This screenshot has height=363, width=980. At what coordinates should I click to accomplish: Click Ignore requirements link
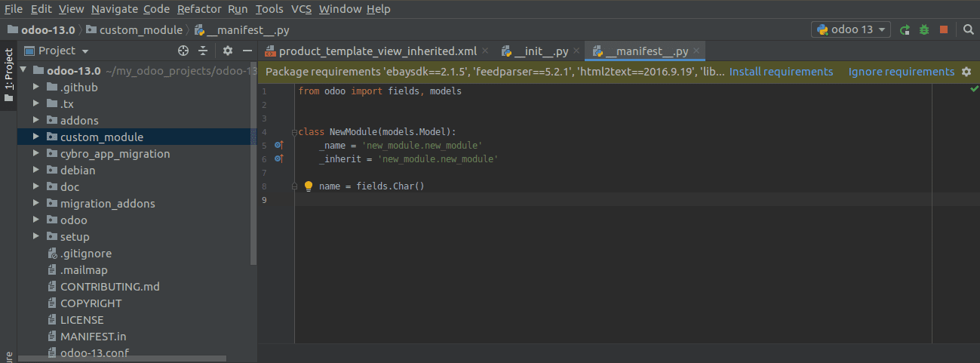click(902, 72)
